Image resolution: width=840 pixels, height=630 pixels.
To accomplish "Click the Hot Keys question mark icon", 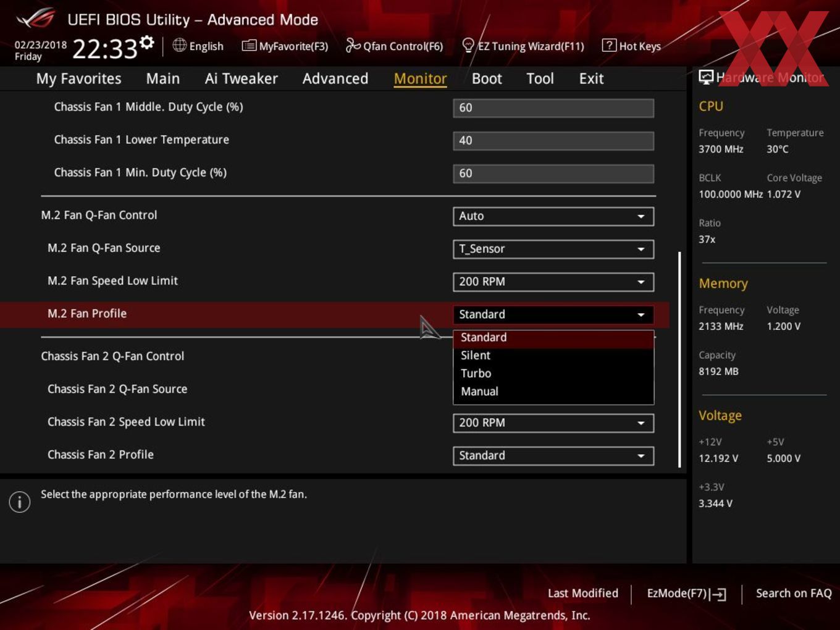I will click(x=608, y=45).
